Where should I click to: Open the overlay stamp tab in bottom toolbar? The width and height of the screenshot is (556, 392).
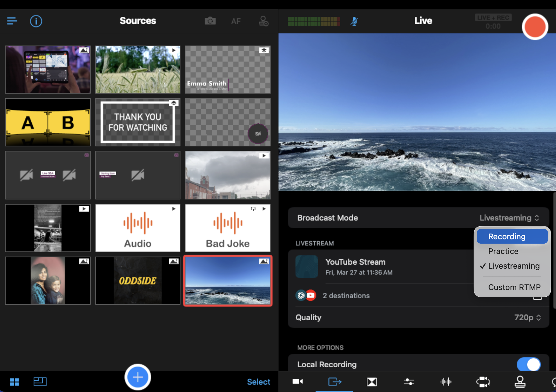tap(520, 382)
